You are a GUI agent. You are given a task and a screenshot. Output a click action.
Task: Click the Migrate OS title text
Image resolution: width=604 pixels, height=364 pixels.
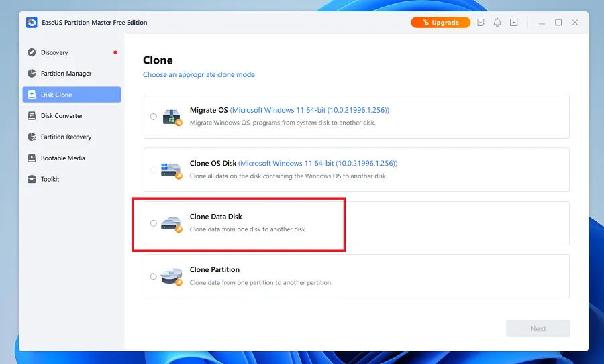tap(209, 110)
